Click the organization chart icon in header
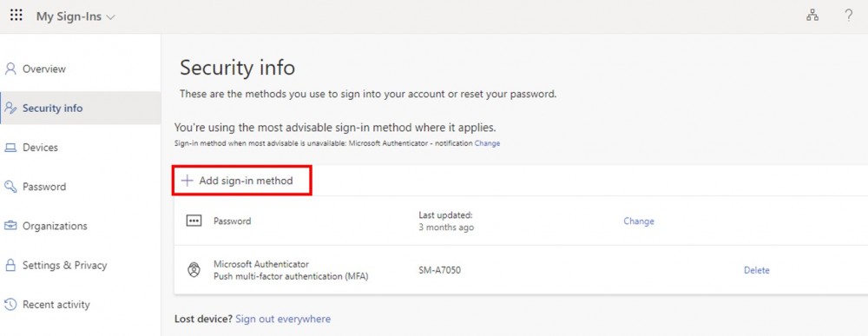This screenshot has width=868, height=336. 812,16
